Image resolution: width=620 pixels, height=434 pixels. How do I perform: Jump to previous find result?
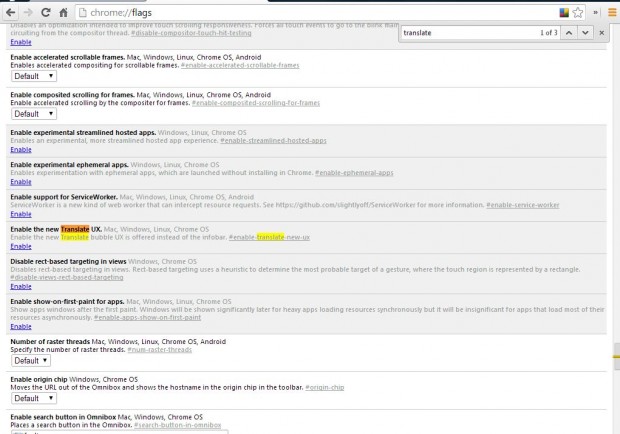point(569,33)
